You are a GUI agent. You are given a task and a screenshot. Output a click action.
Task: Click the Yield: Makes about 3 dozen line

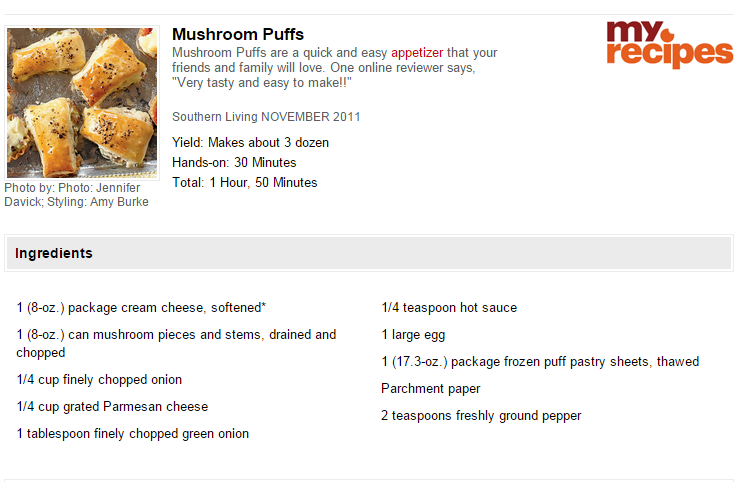[x=250, y=143]
